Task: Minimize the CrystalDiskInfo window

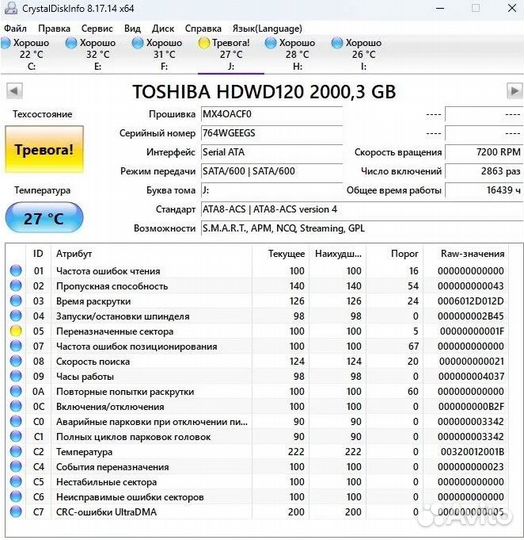Action: [440, 8]
